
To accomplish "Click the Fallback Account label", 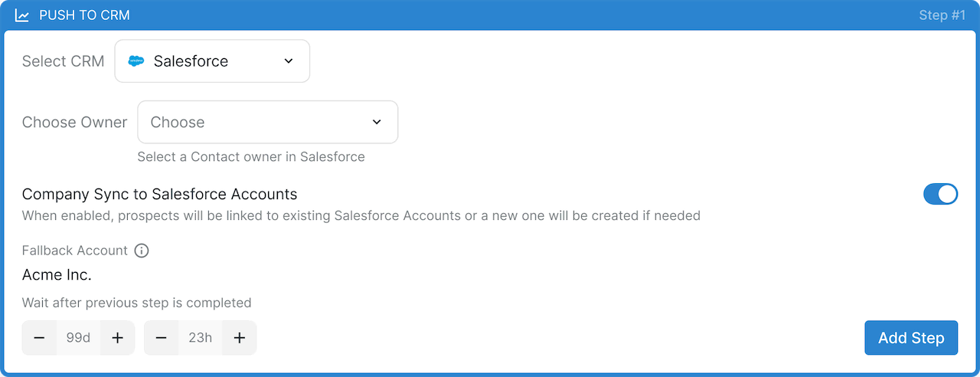I will (75, 251).
